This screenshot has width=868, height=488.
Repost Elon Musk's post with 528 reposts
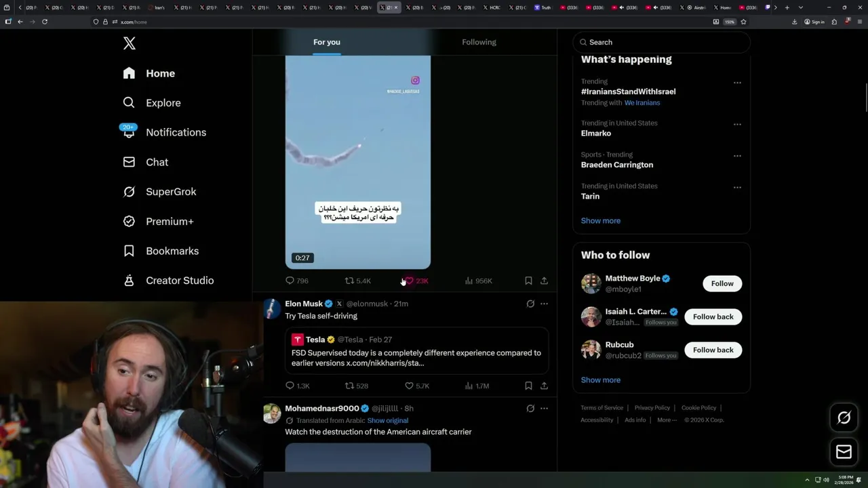(x=357, y=386)
